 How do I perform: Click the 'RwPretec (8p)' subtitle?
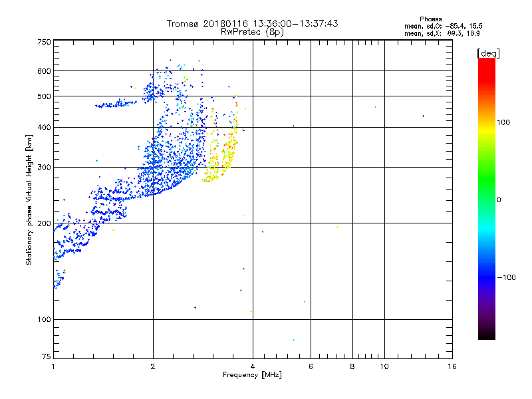tap(252, 32)
